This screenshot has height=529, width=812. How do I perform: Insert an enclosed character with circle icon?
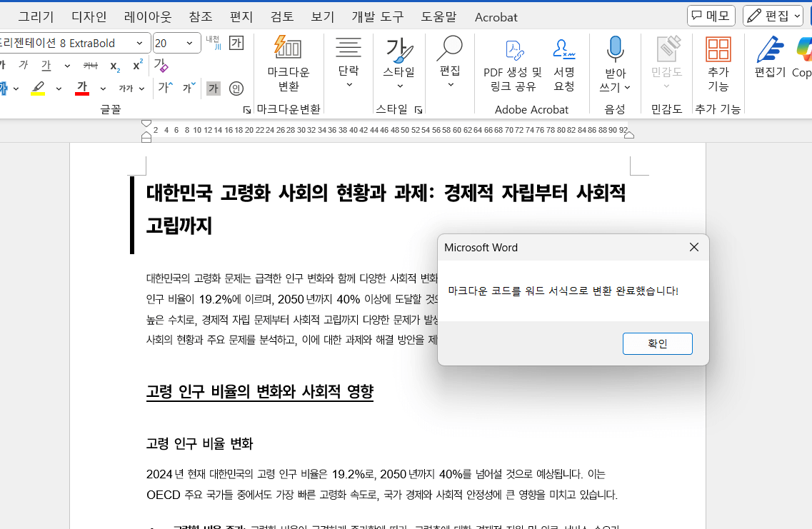[x=236, y=89]
